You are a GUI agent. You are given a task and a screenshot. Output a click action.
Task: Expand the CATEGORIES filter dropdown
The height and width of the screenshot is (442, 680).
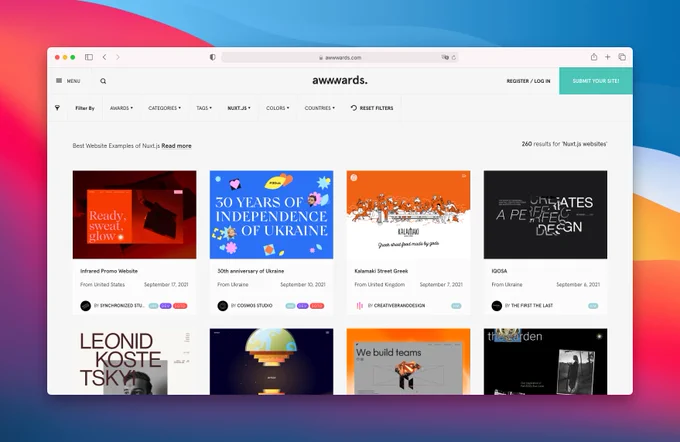click(x=164, y=108)
